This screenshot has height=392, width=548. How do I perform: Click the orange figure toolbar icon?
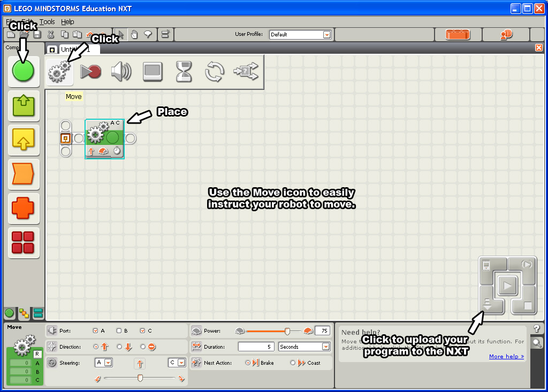pyautogui.click(x=506, y=34)
